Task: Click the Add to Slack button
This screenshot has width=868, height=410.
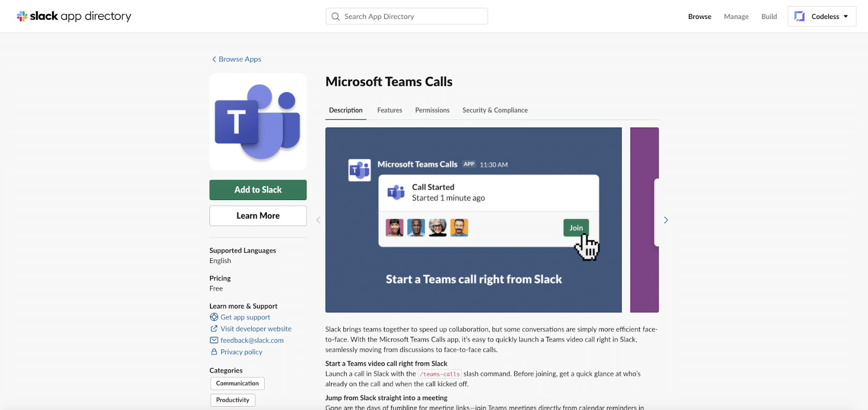Action: click(x=258, y=190)
